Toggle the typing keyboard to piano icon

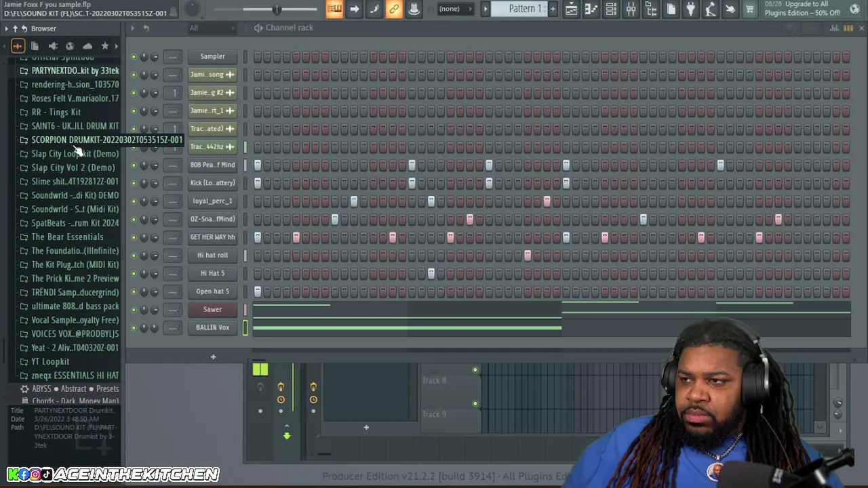[334, 9]
